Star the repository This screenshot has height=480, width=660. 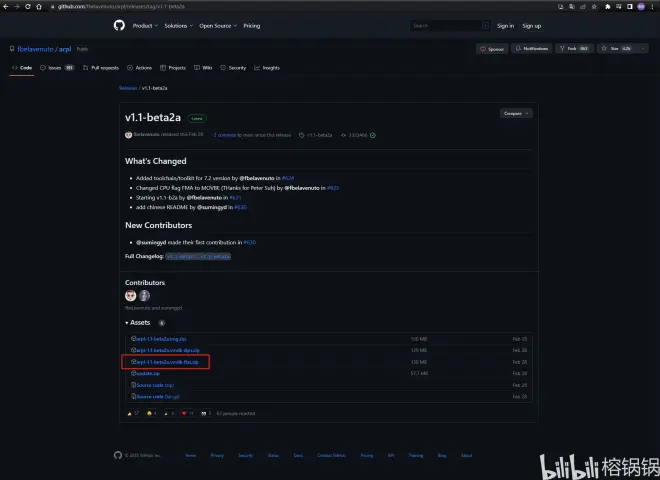point(615,49)
